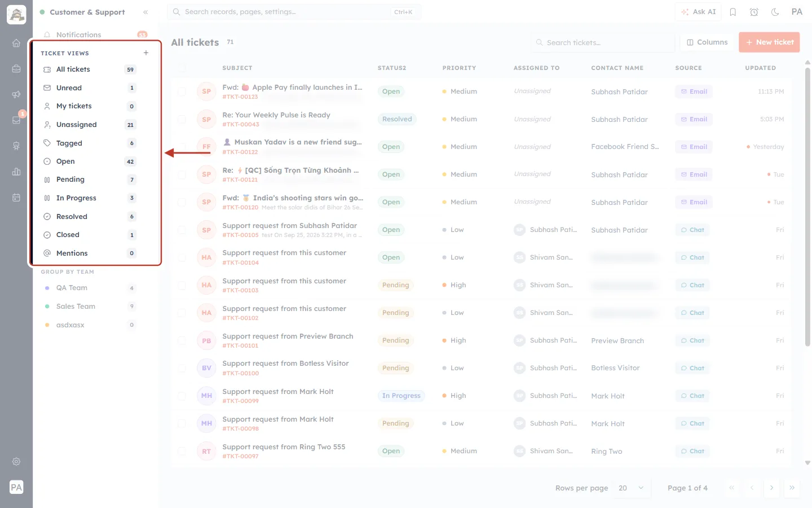Filter tickets by asdxasx team

90,325
